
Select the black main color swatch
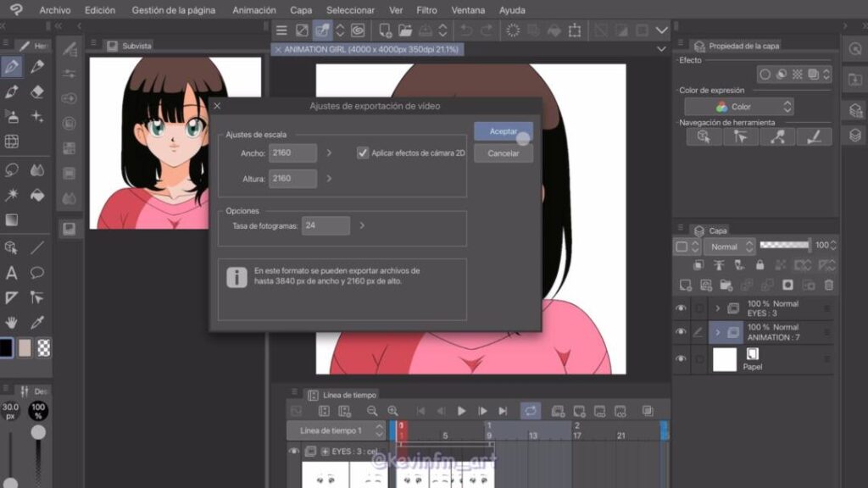tap(6, 348)
